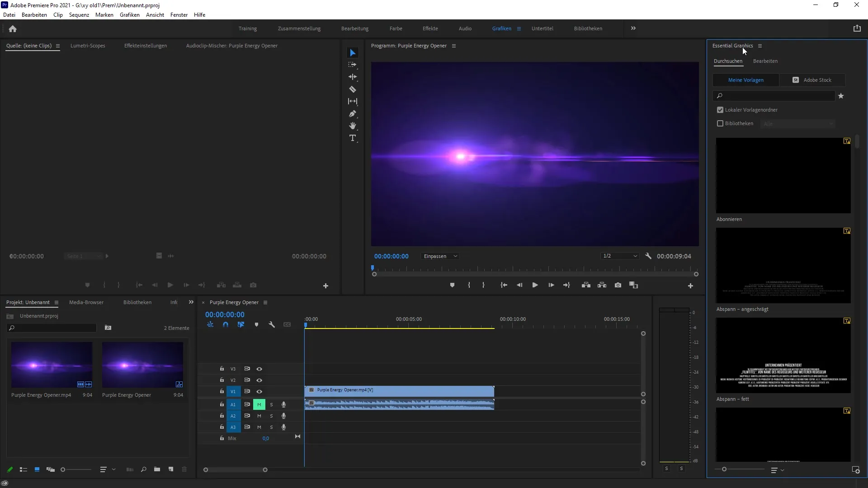Select the Type tool
This screenshot has height=488, width=868.
pyautogui.click(x=353, y=138)
